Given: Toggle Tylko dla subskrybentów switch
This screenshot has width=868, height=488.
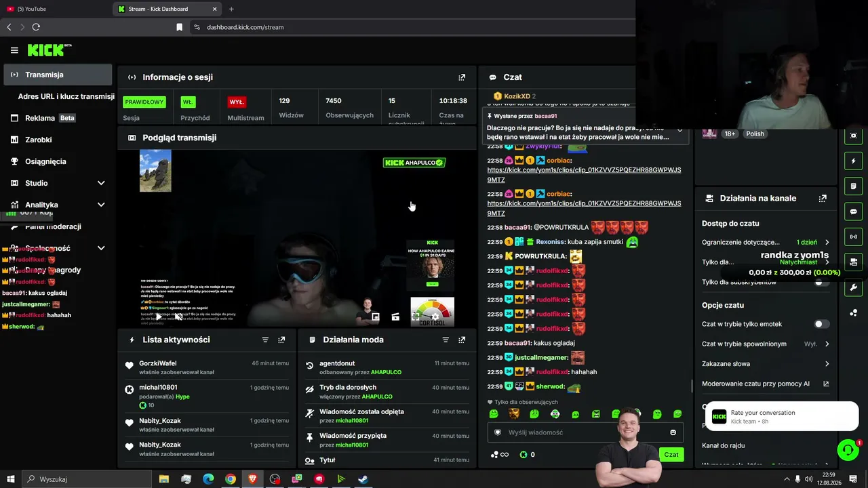Looking at the screenshot, I should tap(821, 282).
